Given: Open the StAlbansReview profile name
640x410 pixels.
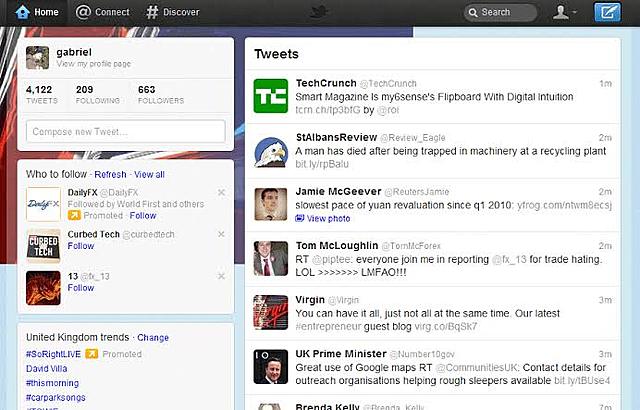Looking at the screenshot, I should (336, 137).
